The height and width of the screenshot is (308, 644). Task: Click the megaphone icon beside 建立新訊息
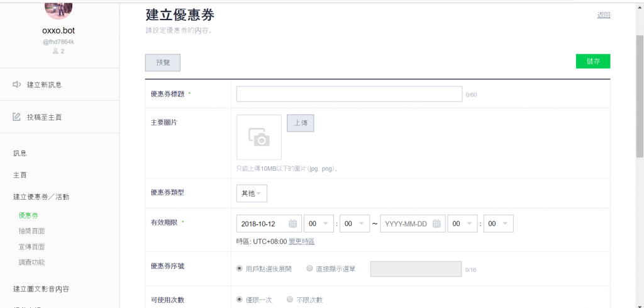[x=16, y=84]
